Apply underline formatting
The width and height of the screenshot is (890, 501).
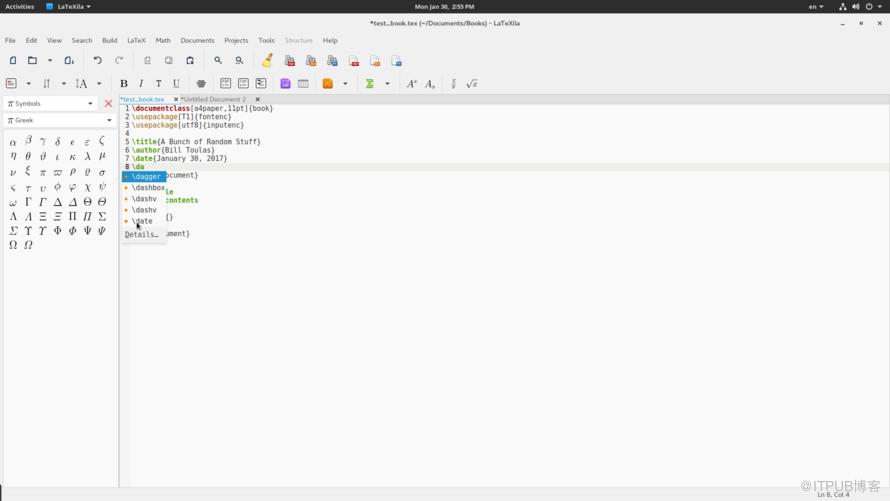tap(177, 84)
